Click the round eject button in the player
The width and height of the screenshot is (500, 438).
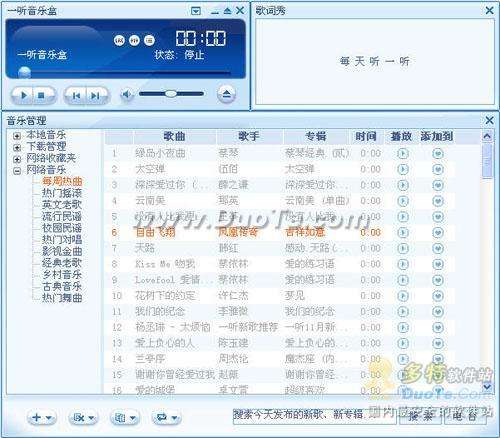[x=226, y=94]
